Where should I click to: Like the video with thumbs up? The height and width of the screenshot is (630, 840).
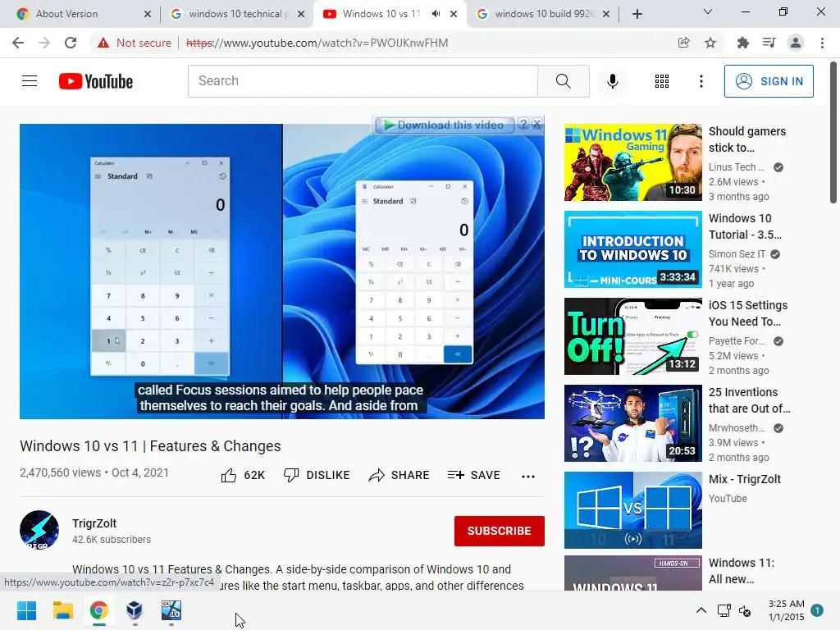(x=243, y=475)
